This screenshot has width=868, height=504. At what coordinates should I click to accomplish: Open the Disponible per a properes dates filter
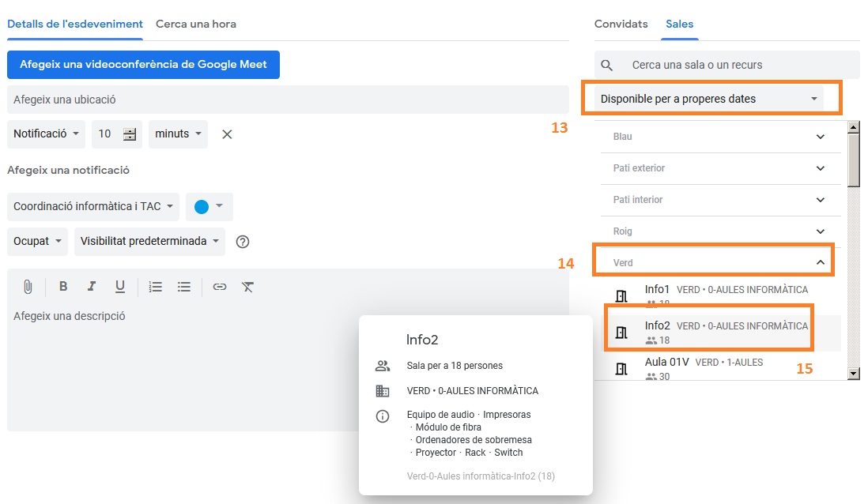[x=709, y=99]
